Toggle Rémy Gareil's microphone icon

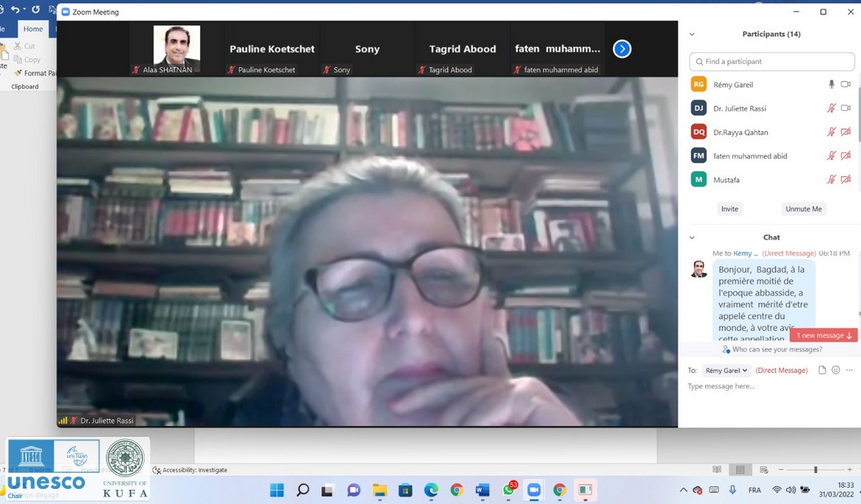[832, 85]
